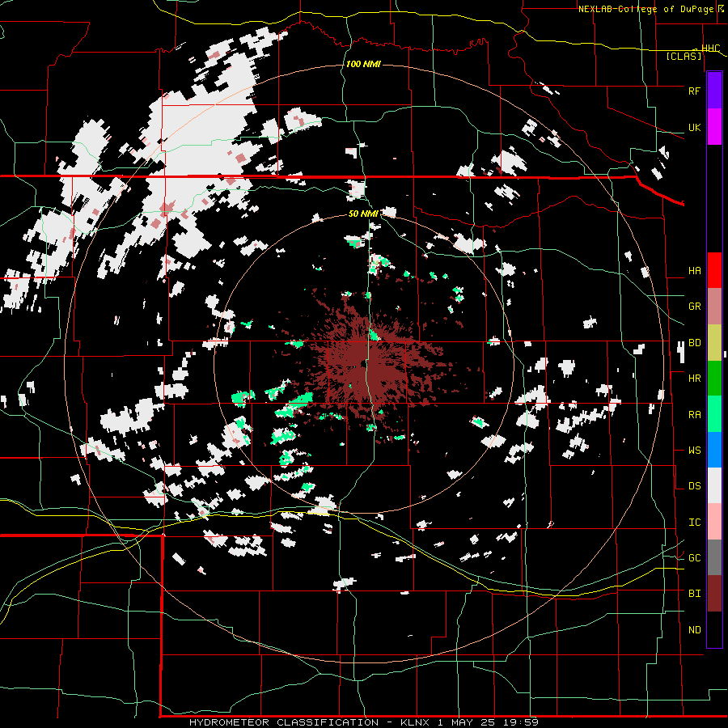Click the DS legend label
The image size is (728, 728).
tap(694, 485)
